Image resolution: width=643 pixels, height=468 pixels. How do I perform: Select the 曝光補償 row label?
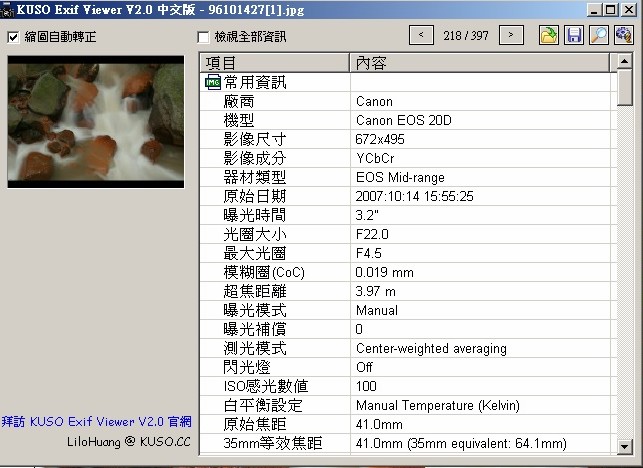click(255, 329)
